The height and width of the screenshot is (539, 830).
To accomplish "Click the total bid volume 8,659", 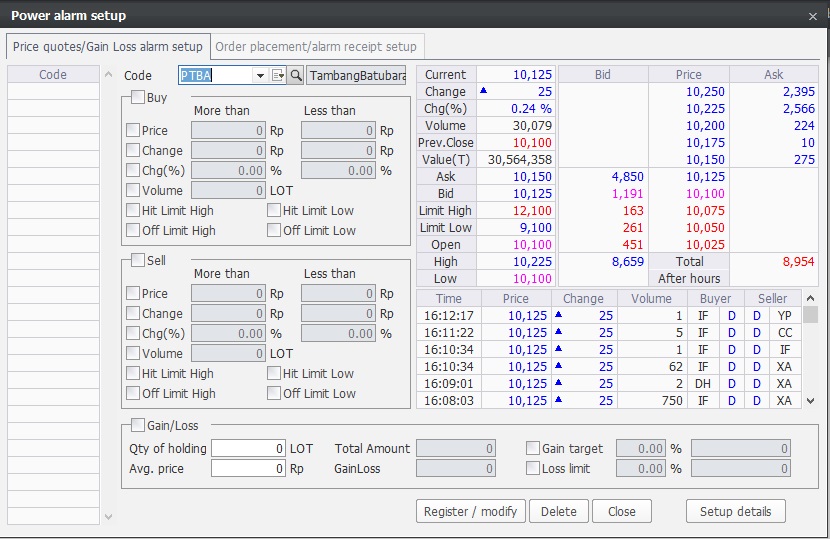I will coord(603,262).
